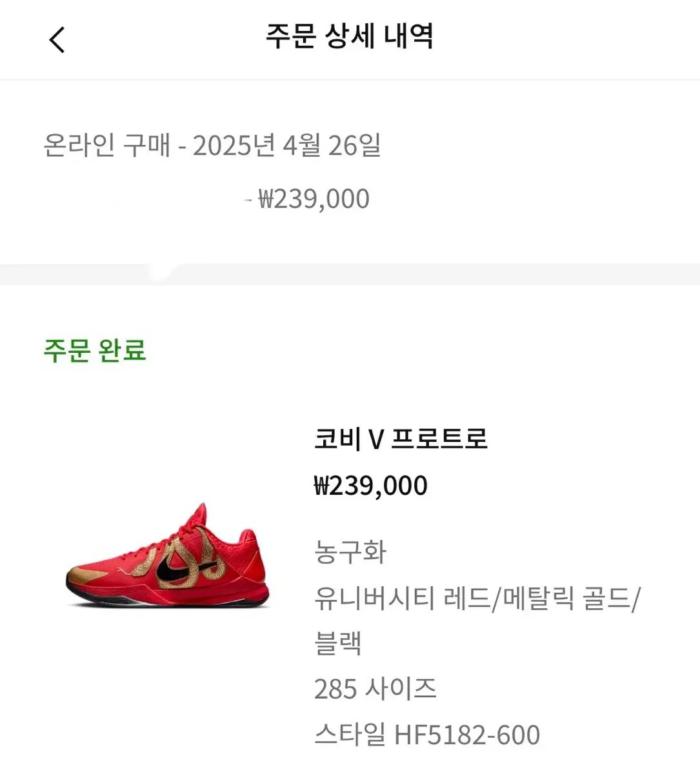Open the red Kobe shoe product image
This screenshot has height=774, width=700.
click(167, 555)
